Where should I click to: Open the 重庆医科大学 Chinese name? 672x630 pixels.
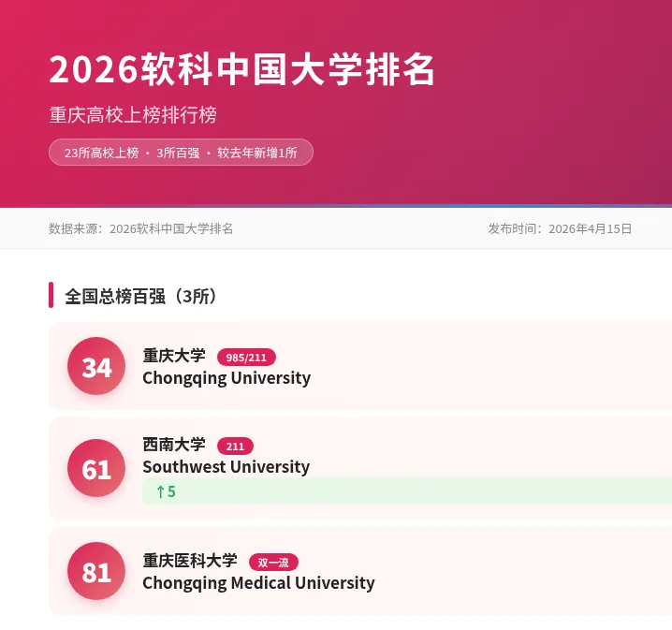pos(190,561)
